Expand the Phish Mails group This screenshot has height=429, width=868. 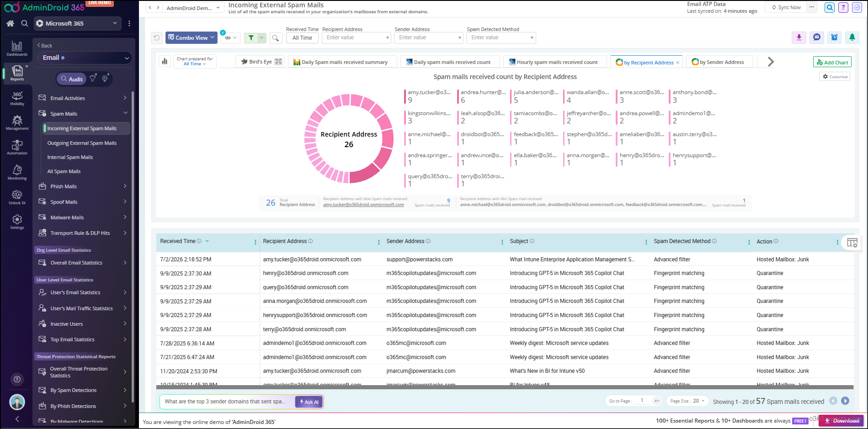point(83,186)
